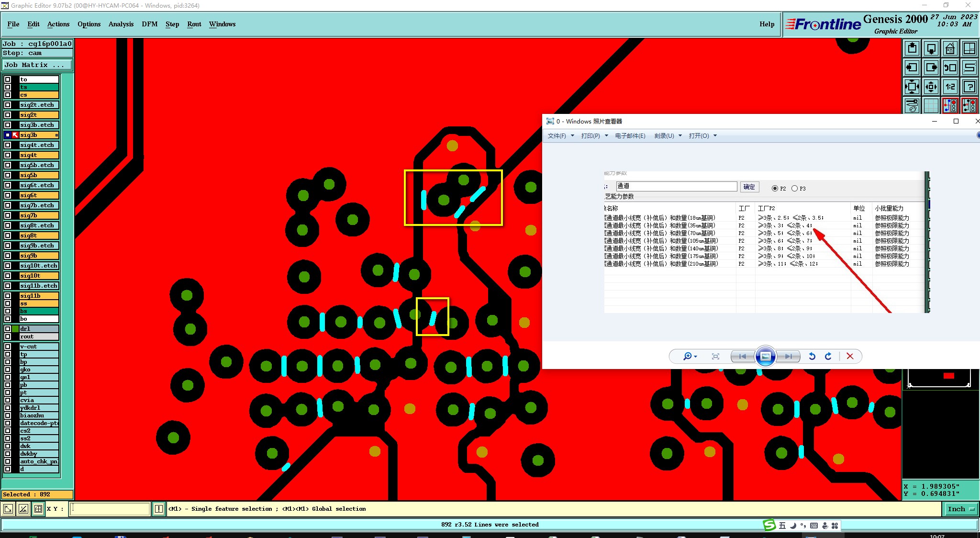Viewport: 980px width, 538px height.
Task: Open the Analysis menu
Action: (x=121, y=24)
